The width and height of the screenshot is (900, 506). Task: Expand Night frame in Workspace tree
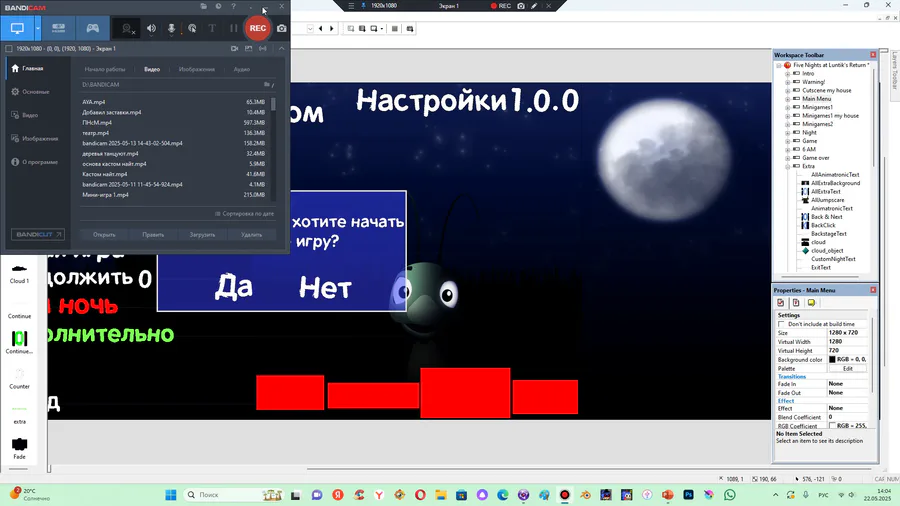[x=788, y=133]
